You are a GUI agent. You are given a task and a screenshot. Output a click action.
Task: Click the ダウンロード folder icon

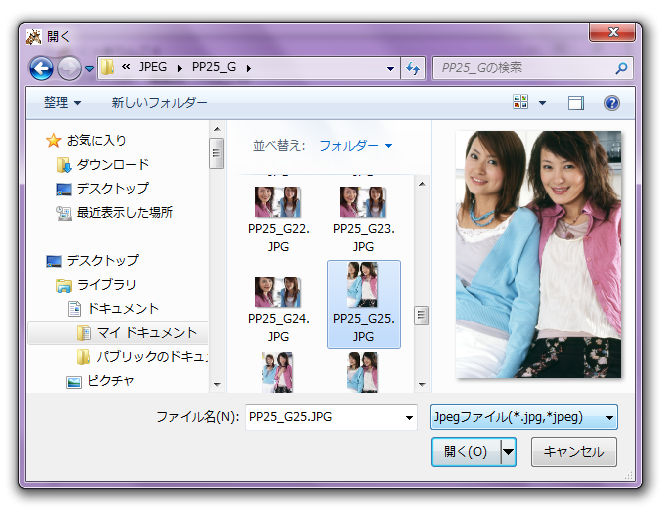point(64,165)
